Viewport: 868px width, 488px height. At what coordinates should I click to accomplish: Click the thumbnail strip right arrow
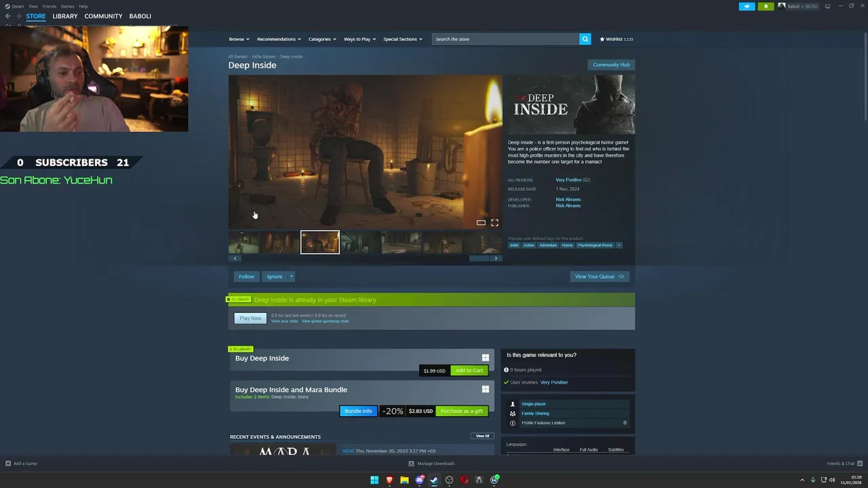496,258
